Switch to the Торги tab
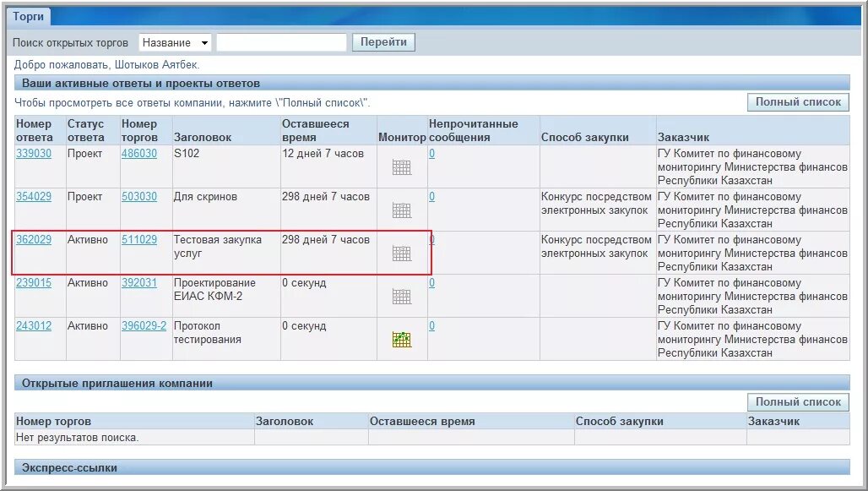868x491 pixels. (x=28, y=17)
